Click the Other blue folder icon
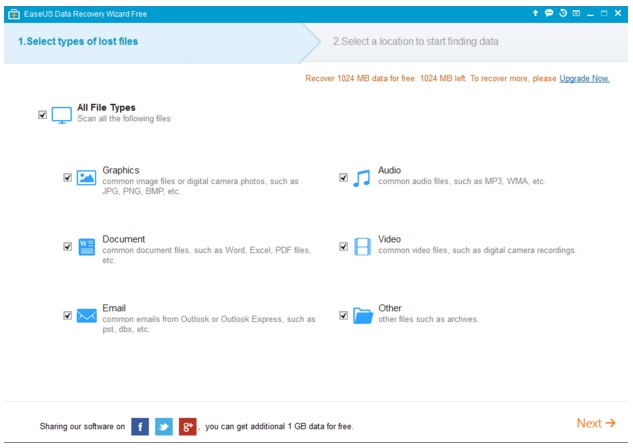The width and height of the screenshot is (633, 448). 363,316
